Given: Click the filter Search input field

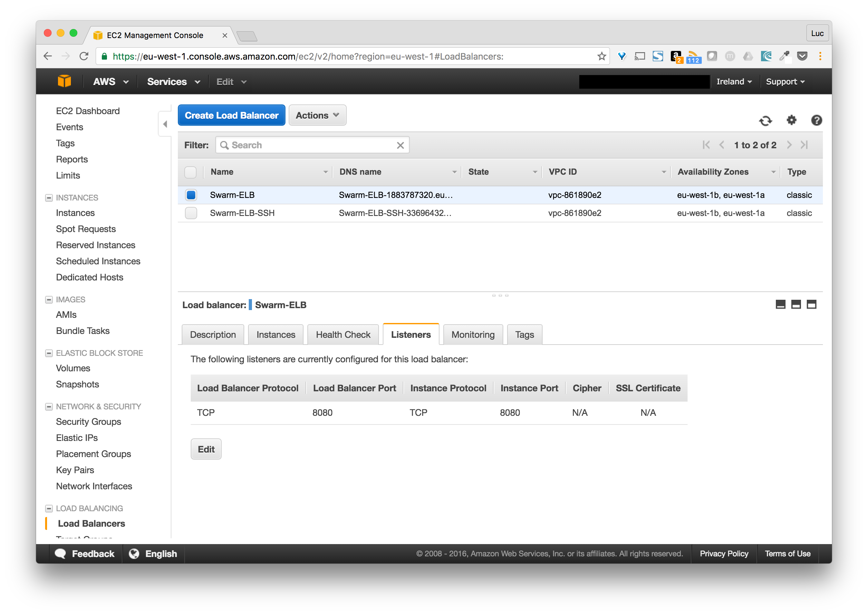Looking at the screenshot, I should click(312, 145).
